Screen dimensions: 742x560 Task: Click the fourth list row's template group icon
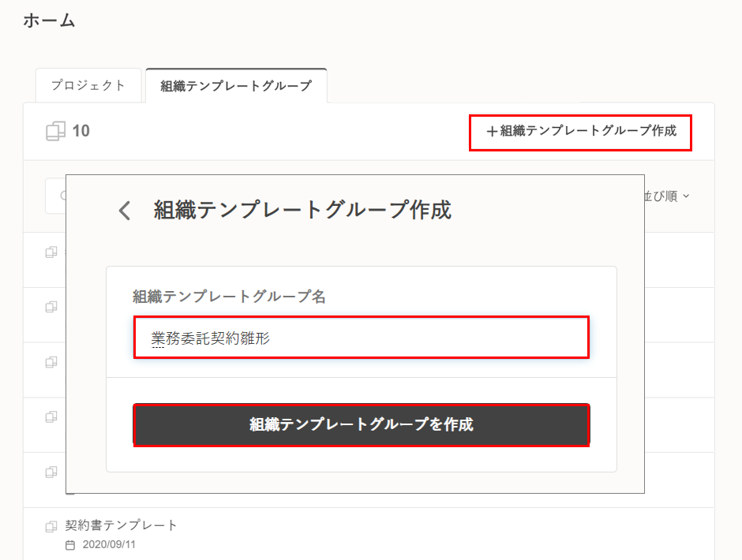tap(51, 416)
